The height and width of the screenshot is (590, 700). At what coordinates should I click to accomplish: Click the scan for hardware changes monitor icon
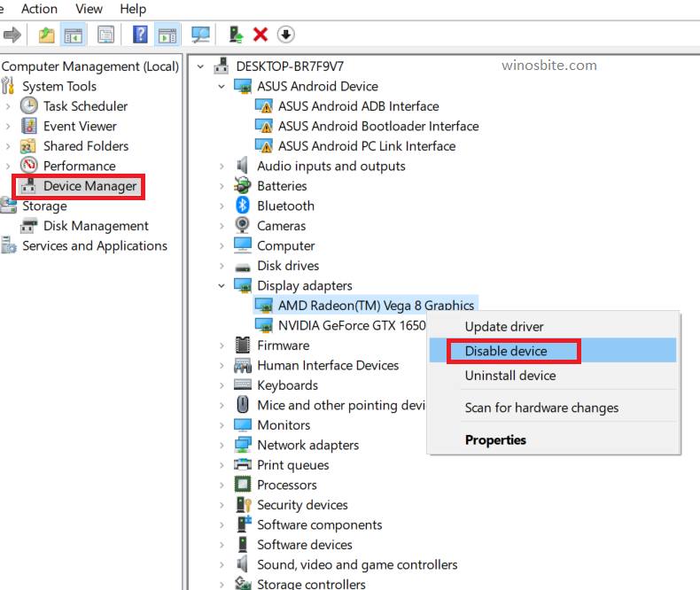click(200, 35)
